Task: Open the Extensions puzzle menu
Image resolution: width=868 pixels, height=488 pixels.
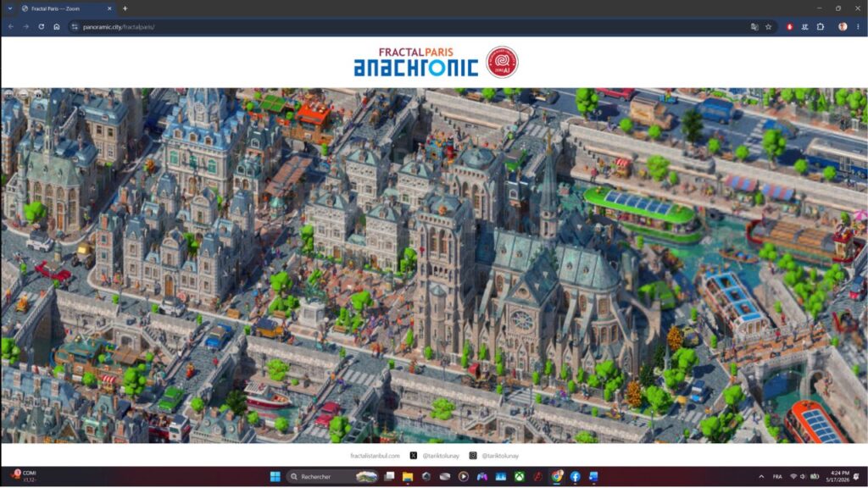Action: [821, 26]
